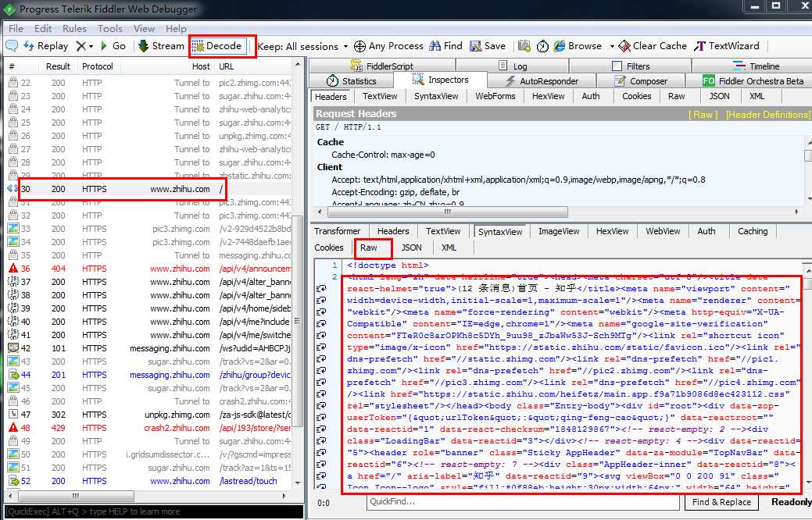
Task: Switch to the Log tab
Action: point(513,66)
